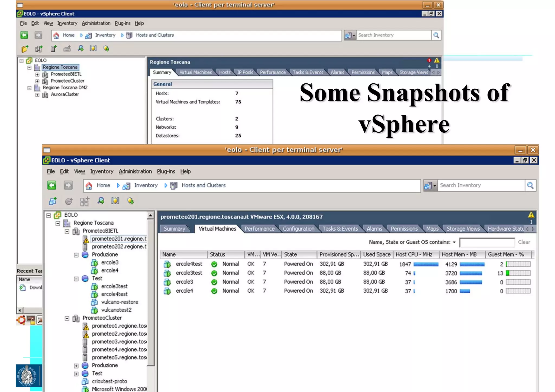555x392 pixels.
Task: Collapse the PrometeoCluster node in front window
Action: point(67,318)
